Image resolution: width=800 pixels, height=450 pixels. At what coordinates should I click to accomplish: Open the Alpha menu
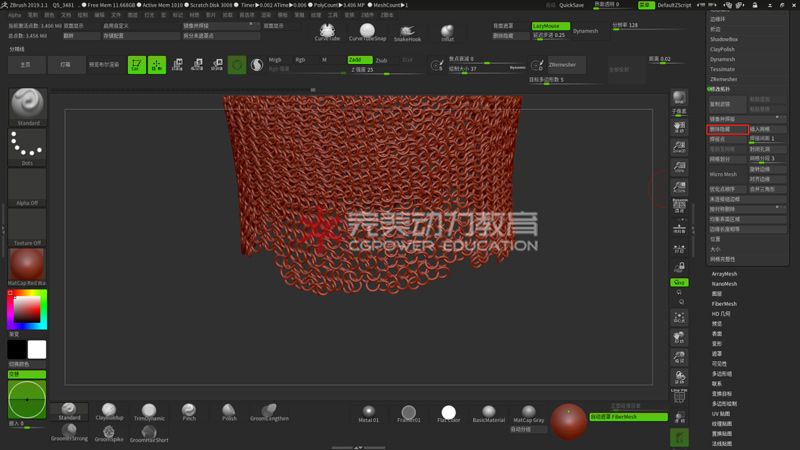(x=14, y=15)
